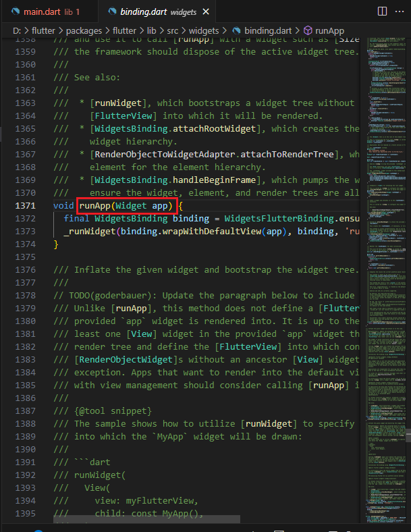Click WidgetsBinding.attachRootWidget reference on line 1365
This screenshot has height=532, width=411.
[175, 129]
